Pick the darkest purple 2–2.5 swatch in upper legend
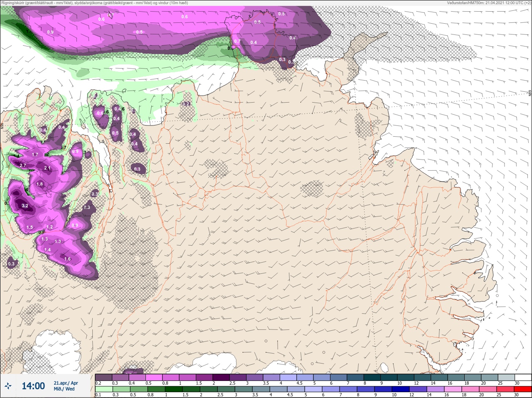 [221, 377]
